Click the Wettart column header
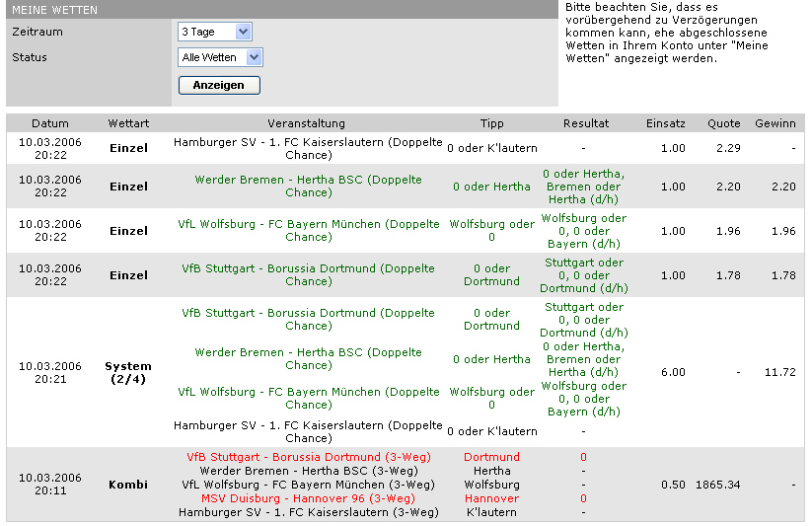Screen dimensions: 812x526 (128, 123)
